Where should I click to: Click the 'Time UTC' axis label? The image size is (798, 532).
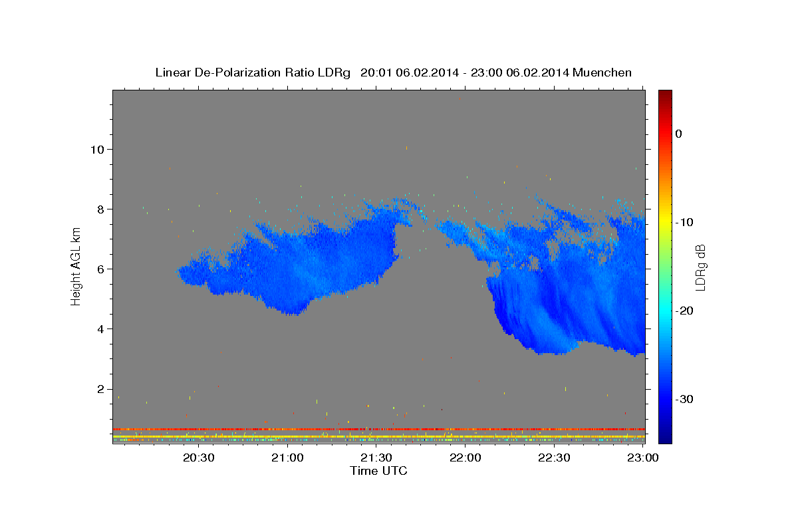pos(378,471)
